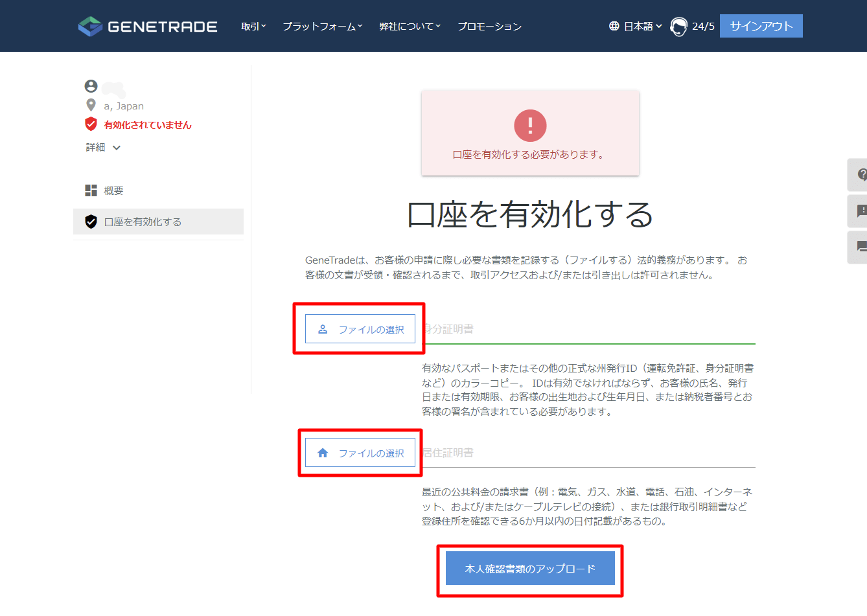Click ファイルの選択 for 居住証明書
867x616 pixels.
360,452
